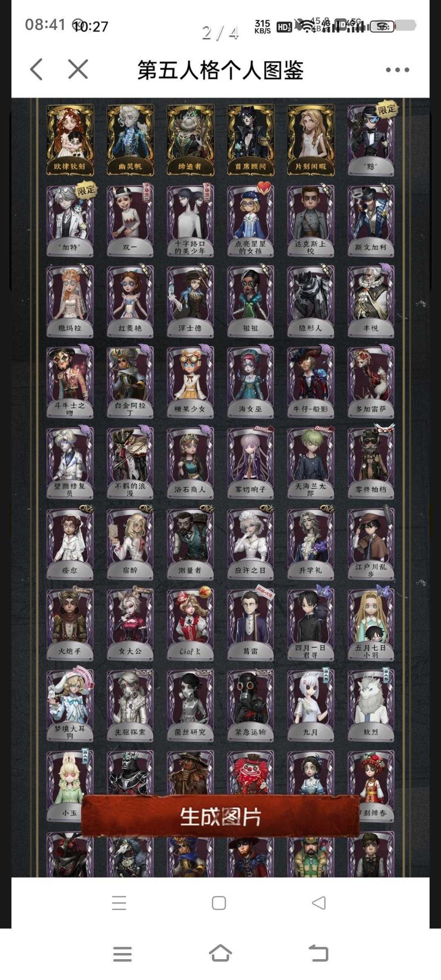Choose the 红菱艳 costume card
The height and width of the screenshot is (980, 441).
point(130,301)
